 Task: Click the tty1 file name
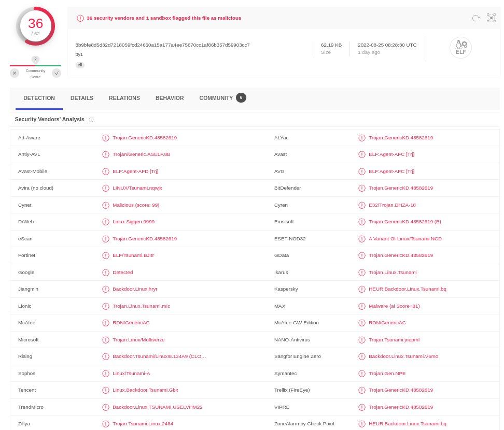(x=79, y=54)
